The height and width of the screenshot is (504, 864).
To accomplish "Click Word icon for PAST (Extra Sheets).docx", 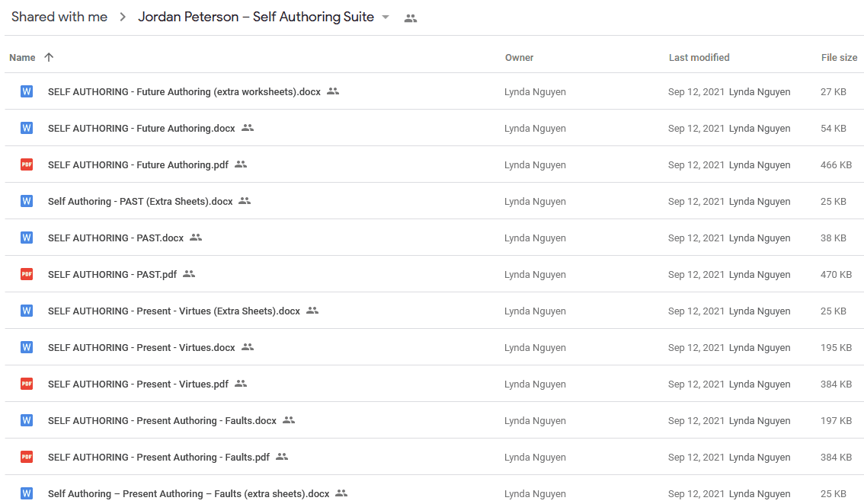I will click(x=27, y=201).
